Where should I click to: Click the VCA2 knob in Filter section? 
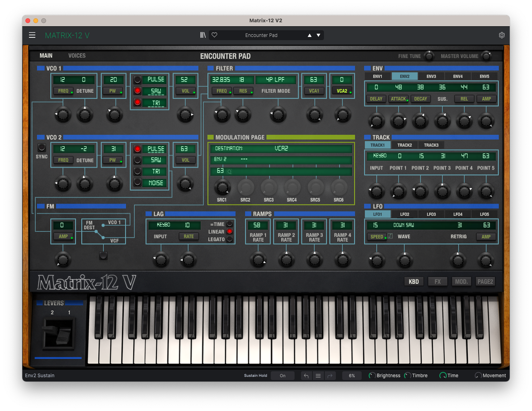click(x=343, y=115)
